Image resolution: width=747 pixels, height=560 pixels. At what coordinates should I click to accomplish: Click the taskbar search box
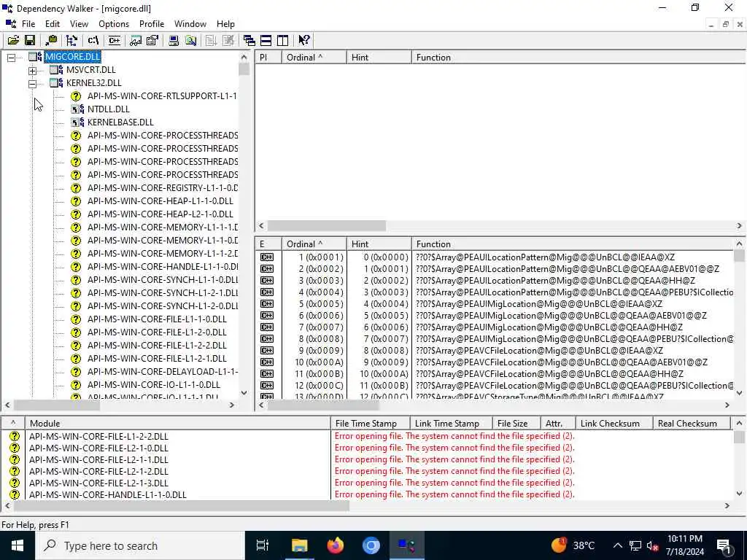140,545
